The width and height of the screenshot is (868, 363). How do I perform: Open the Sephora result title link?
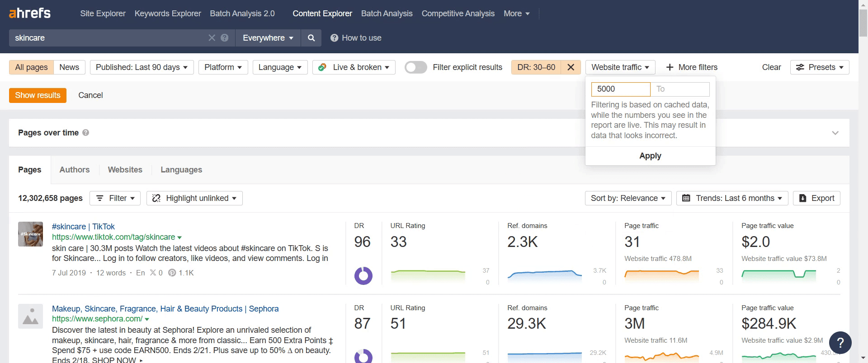point(165,309)
